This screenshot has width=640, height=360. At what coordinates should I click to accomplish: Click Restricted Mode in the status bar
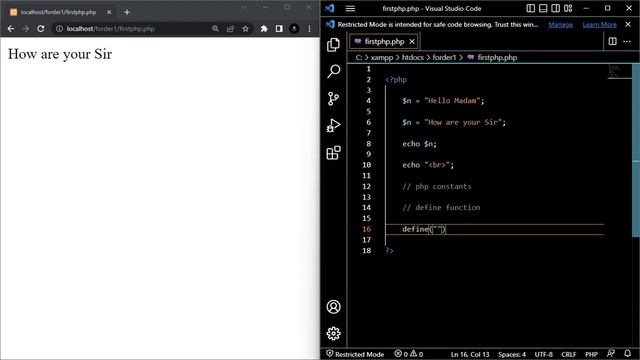355,354
